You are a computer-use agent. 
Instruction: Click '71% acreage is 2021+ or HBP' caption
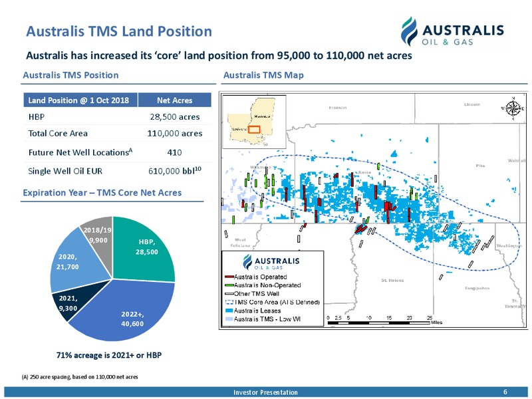tap(109, 355)
